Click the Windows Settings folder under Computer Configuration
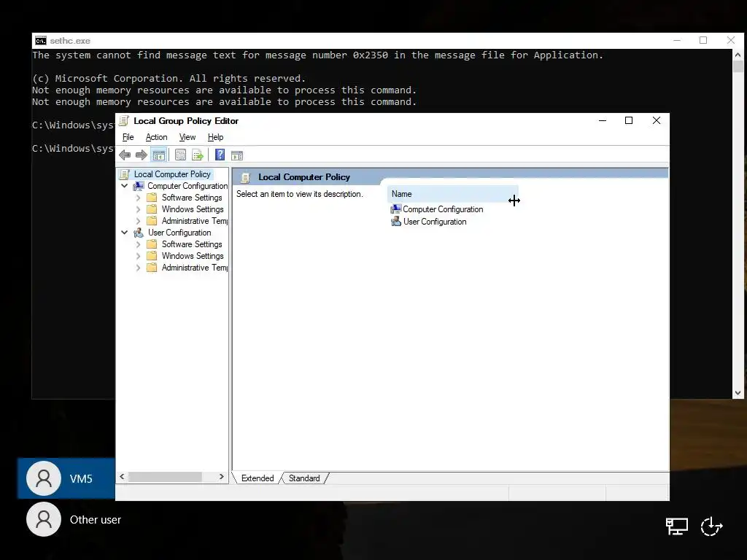The image size is (747, 560). (x=193, y=209)
